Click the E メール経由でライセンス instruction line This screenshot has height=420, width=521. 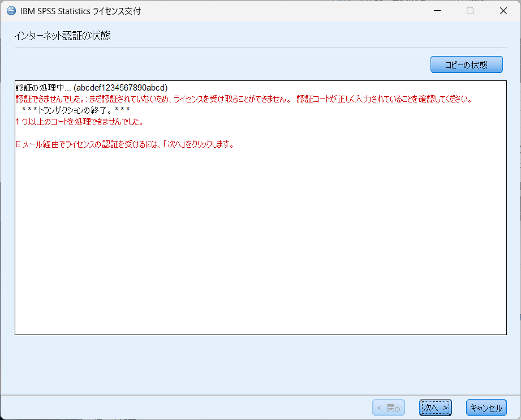(124, 144)
